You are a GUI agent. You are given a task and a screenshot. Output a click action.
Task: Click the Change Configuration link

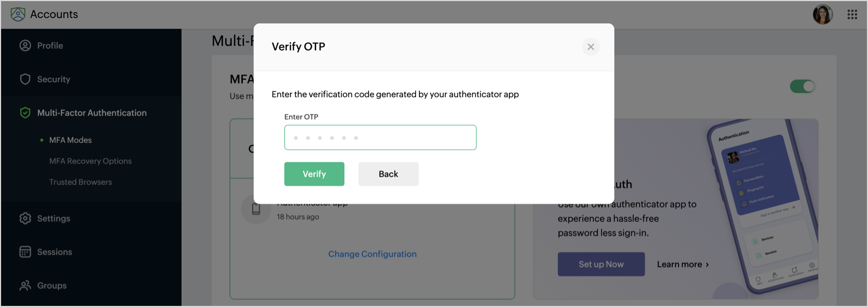click(372, 254)
